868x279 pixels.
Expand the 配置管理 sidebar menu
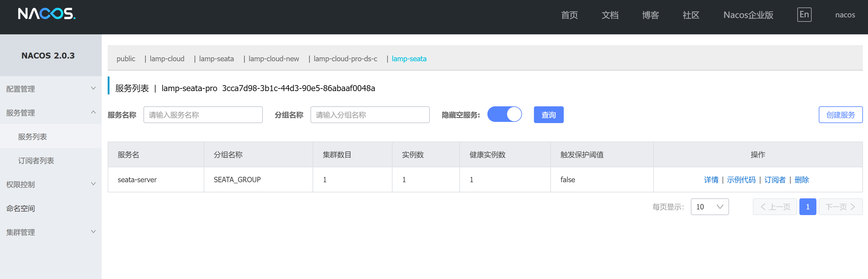(x=50, y=89)
